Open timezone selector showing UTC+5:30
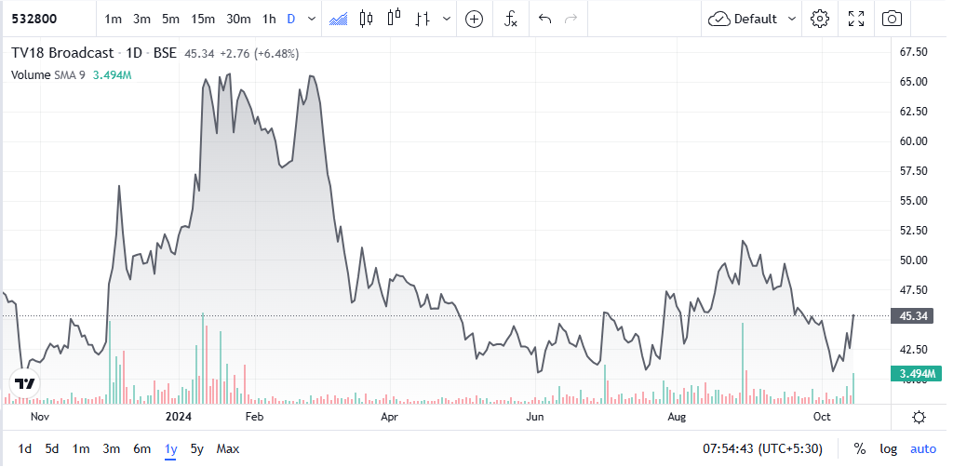Screen dimensions: 980x467 [762, 448]
